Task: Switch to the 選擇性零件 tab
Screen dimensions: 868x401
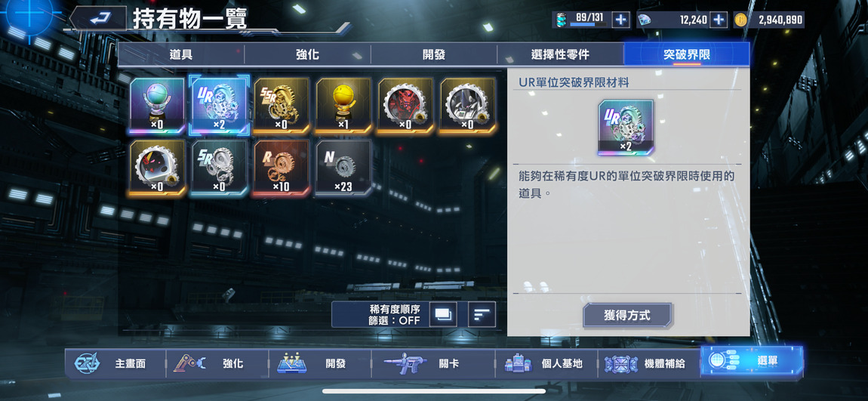Action: pyautogui.click(x=560, y=55)
